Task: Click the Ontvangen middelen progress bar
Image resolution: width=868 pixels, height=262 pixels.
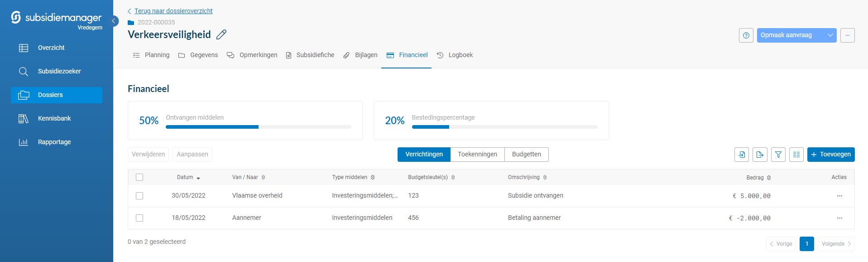Action: click(x=258, y=127)
